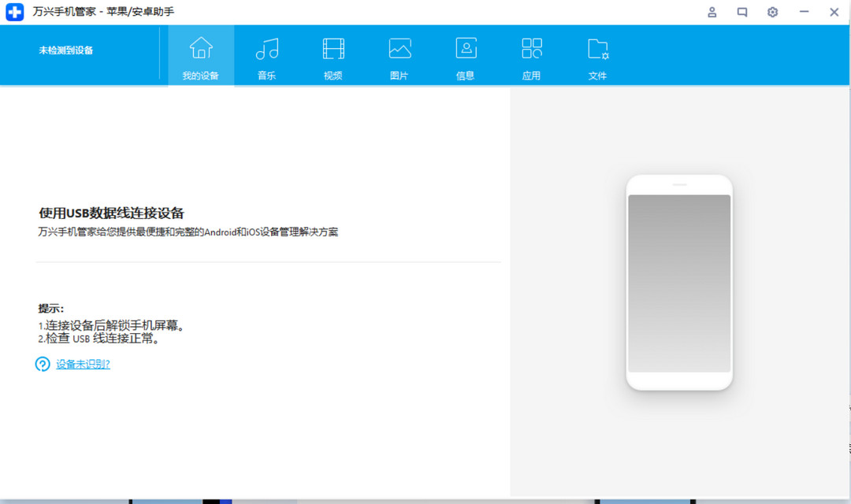
Task: Minimize the 万兴手机管家 window
Action: click(x=802, y=12)
